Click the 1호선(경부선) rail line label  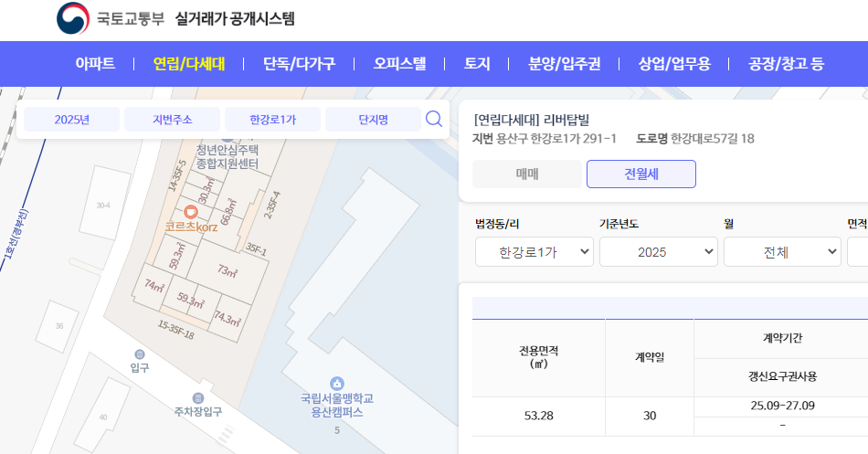coord(16,234)
